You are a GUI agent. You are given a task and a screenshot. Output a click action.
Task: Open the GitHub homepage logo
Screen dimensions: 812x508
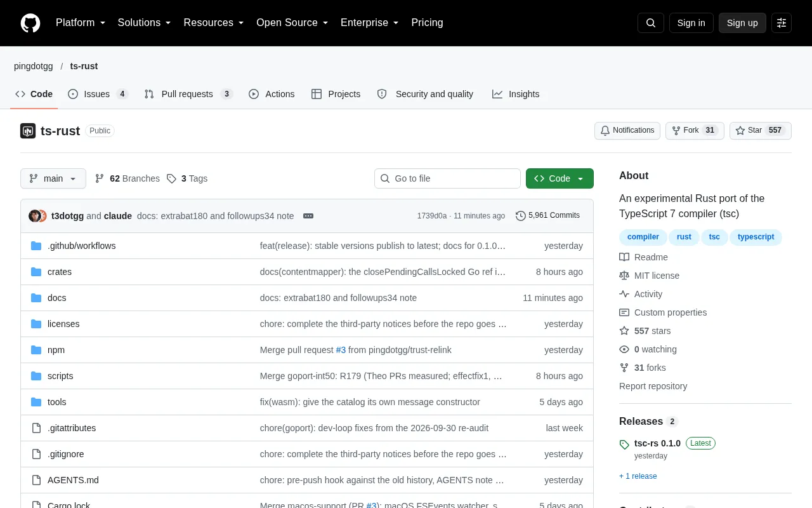30,23
